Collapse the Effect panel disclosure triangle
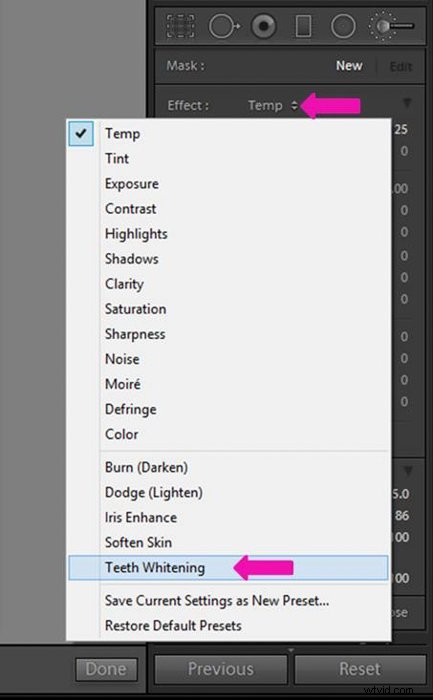The height and width of the screenshot is (700, 433). tap(407, 103)
